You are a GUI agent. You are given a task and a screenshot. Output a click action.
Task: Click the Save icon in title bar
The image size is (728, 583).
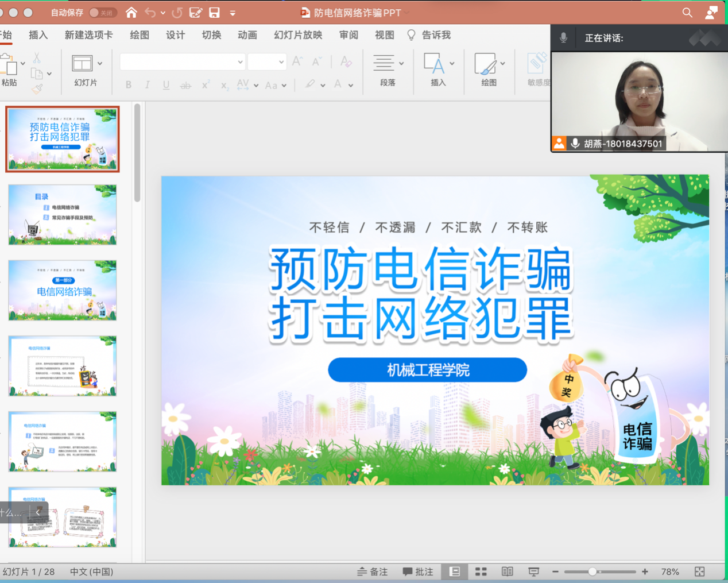pyautogui.click(x=214, y=12)
